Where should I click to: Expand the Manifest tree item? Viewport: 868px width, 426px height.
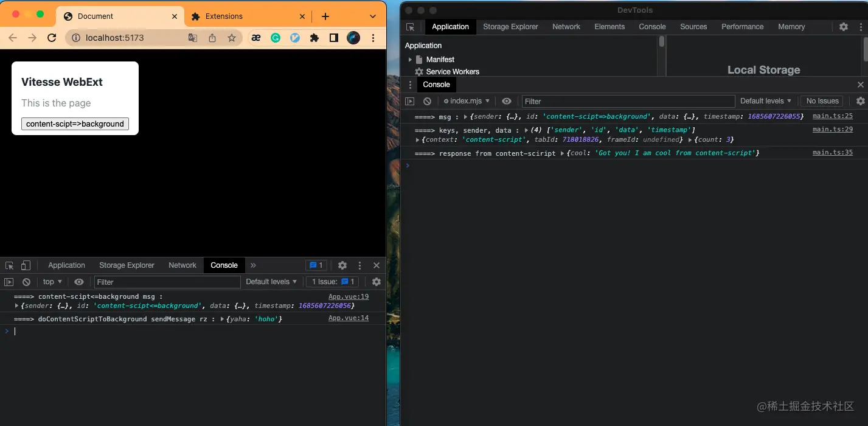pyautogui.click(x=410, y=60)
